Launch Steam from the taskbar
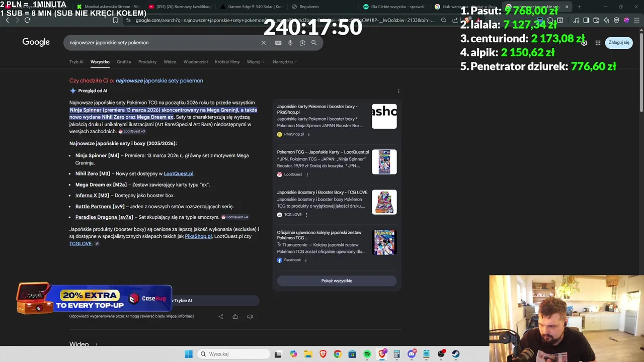The width and height of the screenshot is (644, 362). point(456,354)
